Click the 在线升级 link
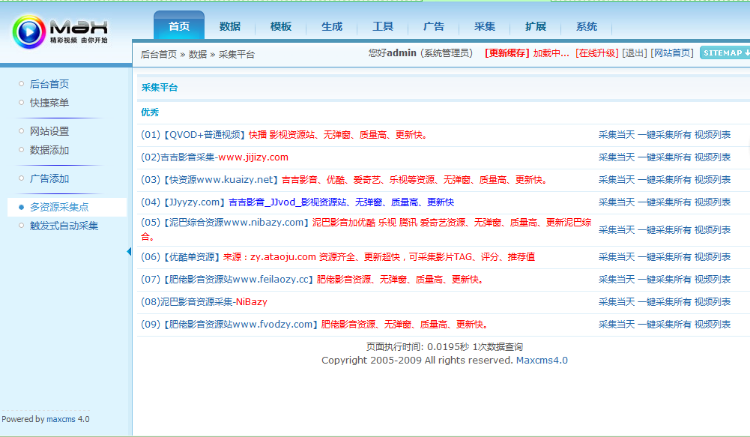This screenshot has height=437, width=750. click(597, 53)
